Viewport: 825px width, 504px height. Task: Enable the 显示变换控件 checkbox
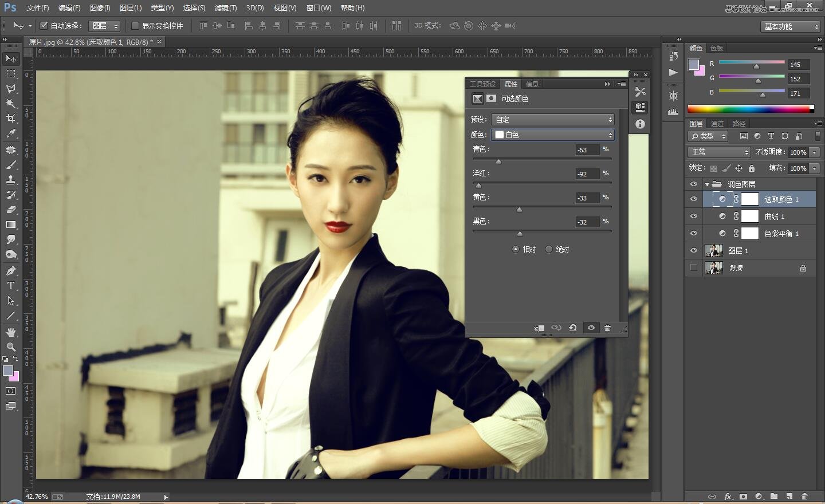click(135, 26)
